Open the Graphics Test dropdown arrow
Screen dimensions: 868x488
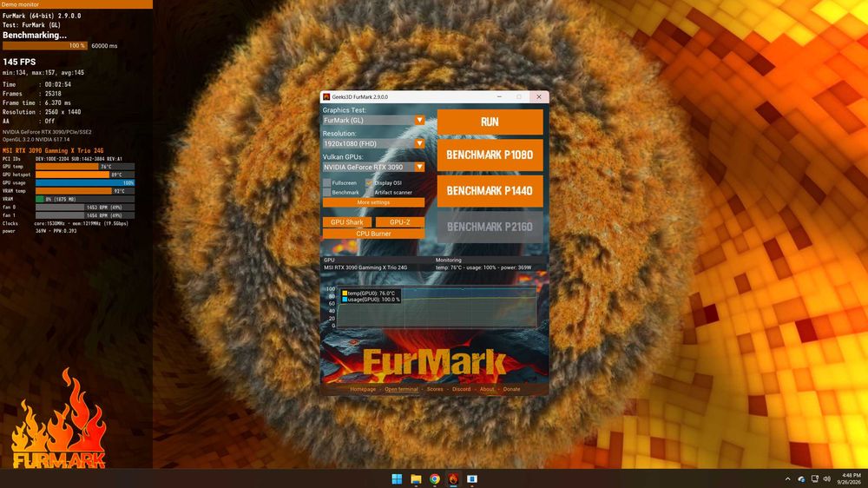tap(419, 120)
